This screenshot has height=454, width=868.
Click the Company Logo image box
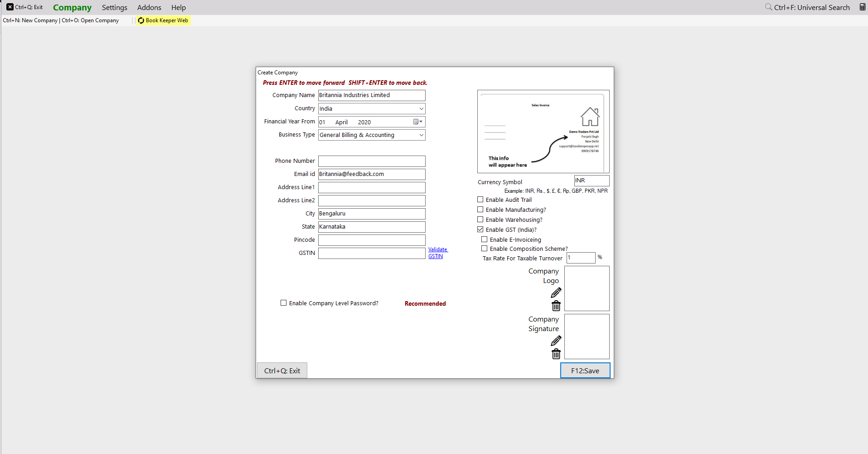pyautogui.click(x=587, y=288)
